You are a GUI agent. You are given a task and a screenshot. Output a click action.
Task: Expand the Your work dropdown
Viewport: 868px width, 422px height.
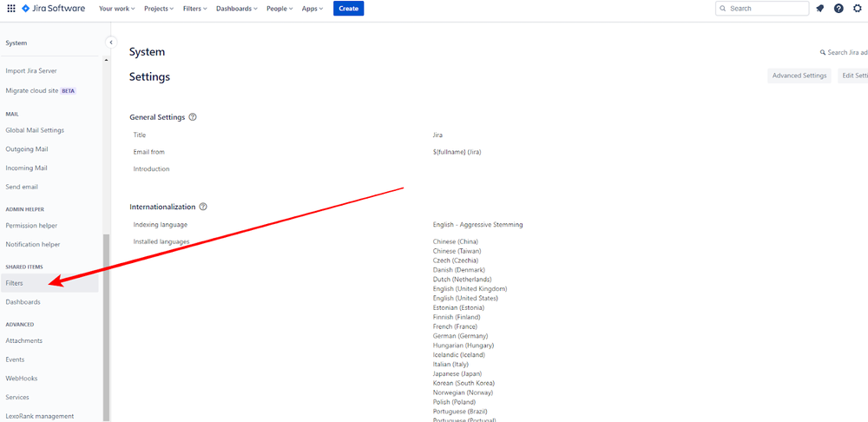[x=117, y=9]
